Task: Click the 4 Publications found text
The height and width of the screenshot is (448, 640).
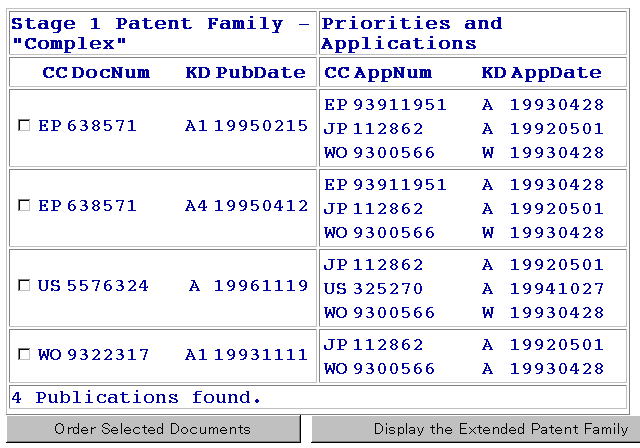Action: [136, 397]
